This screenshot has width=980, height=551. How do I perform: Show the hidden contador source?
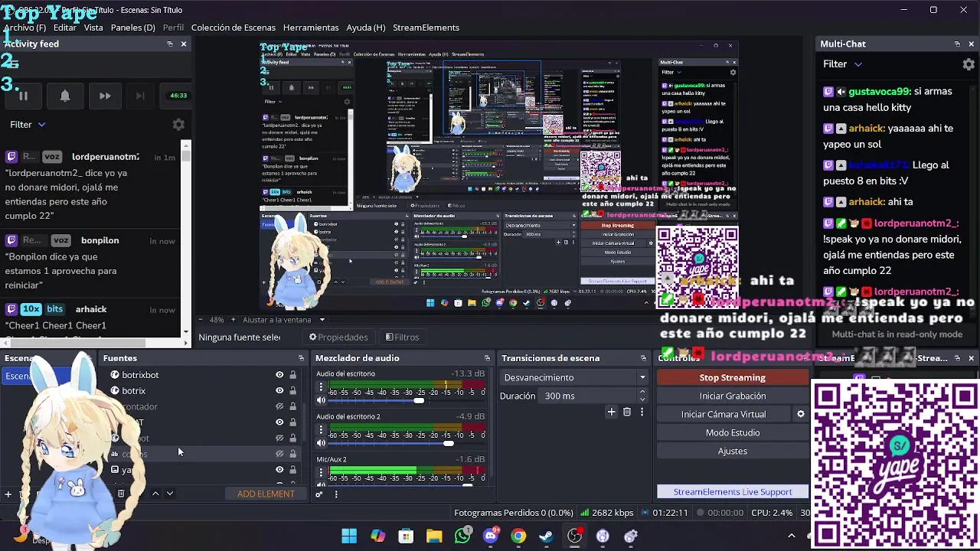click(x=279, y=406)
